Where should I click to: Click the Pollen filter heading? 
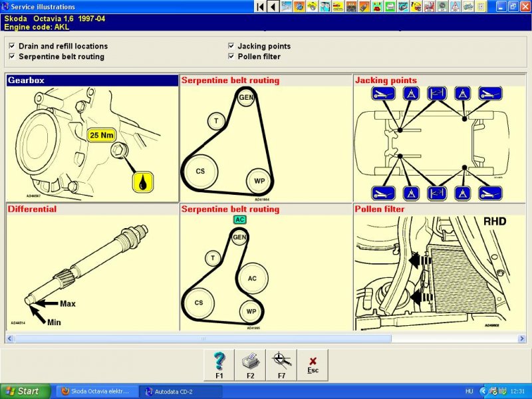click(380, 209)
